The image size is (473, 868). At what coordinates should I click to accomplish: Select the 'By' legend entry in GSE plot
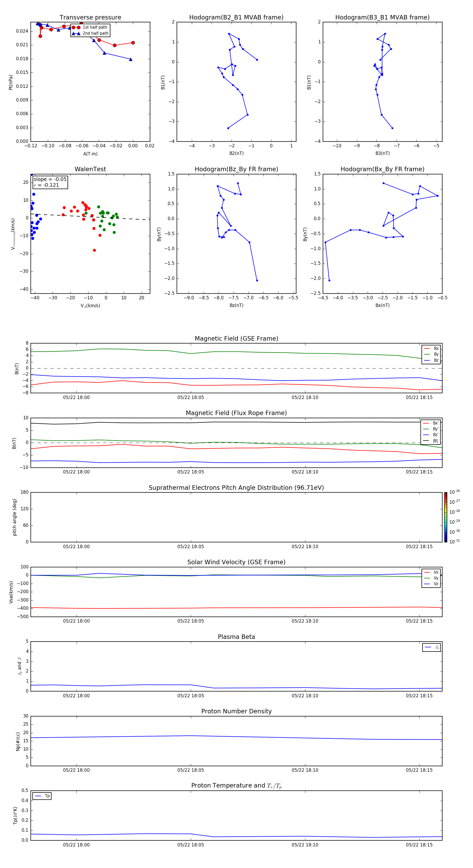pos(431,354)
